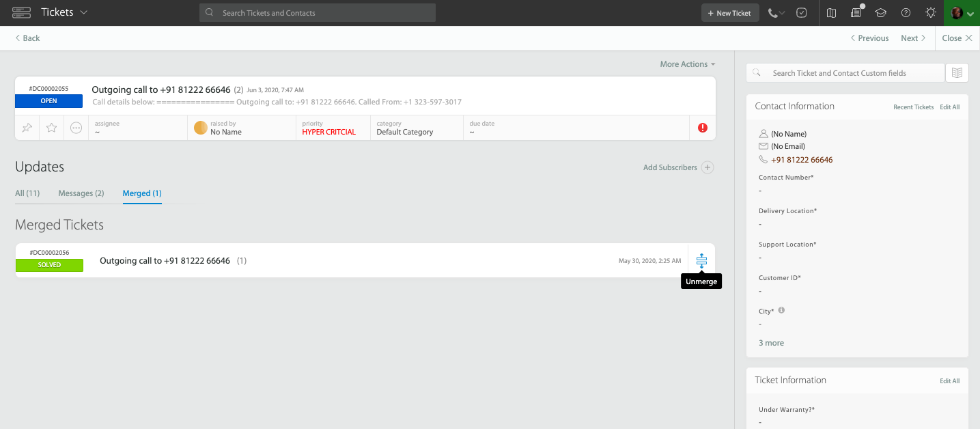
Task: Click the lightbulb ideas icon
Action: [x=930, y=13]
